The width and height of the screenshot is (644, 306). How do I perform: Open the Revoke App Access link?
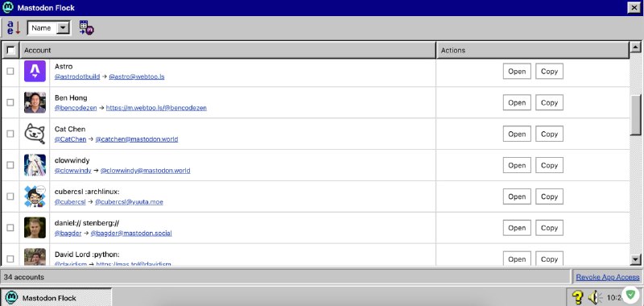[608, 277]
